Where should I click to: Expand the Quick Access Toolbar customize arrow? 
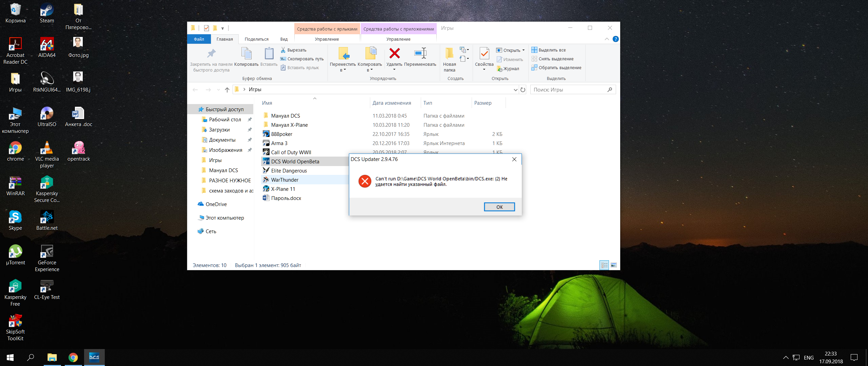(x=222, y=28)
